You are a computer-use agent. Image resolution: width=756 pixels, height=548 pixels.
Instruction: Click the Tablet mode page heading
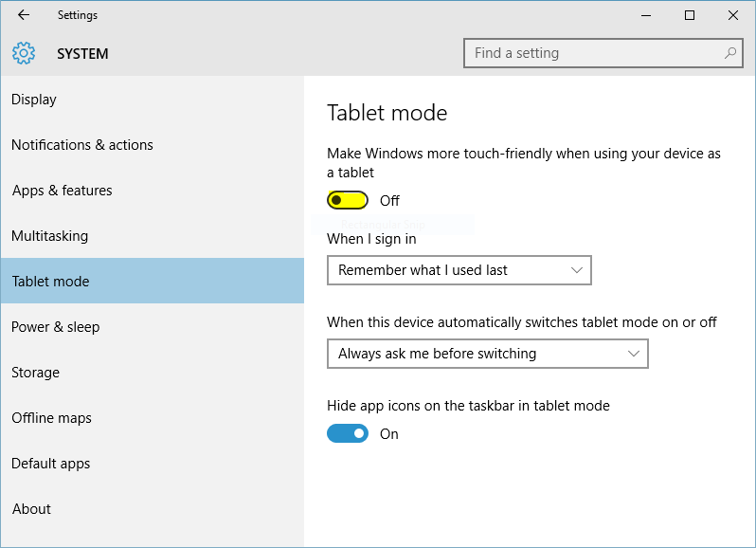(x=387, y=113)
